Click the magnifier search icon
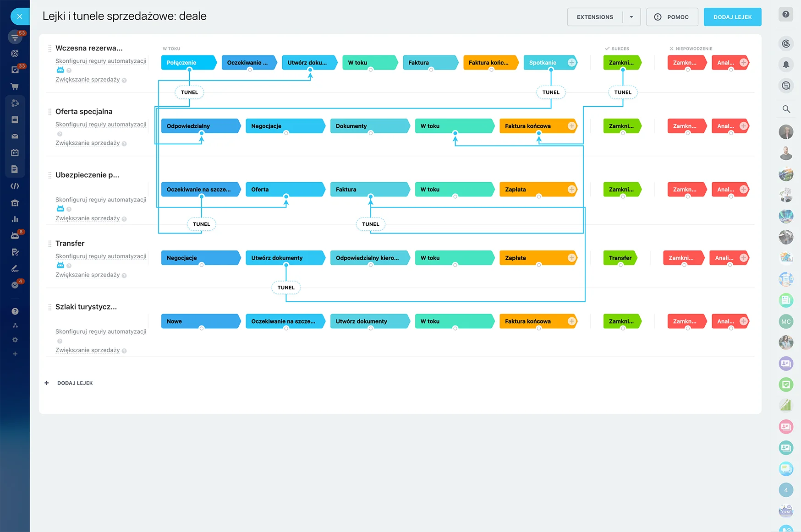The image size is (801, 532). [x=786, y=109]
